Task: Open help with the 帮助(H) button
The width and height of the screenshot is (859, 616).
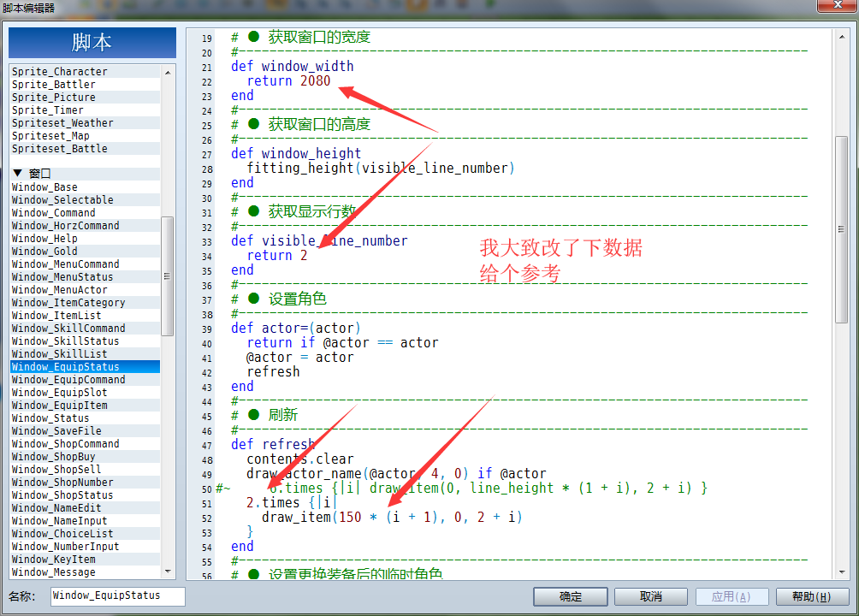Action: coord(812,596)
